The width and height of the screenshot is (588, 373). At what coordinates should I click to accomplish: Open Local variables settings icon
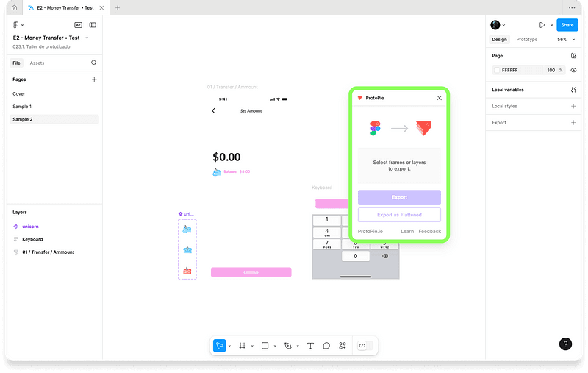click(x=573, y=90)
